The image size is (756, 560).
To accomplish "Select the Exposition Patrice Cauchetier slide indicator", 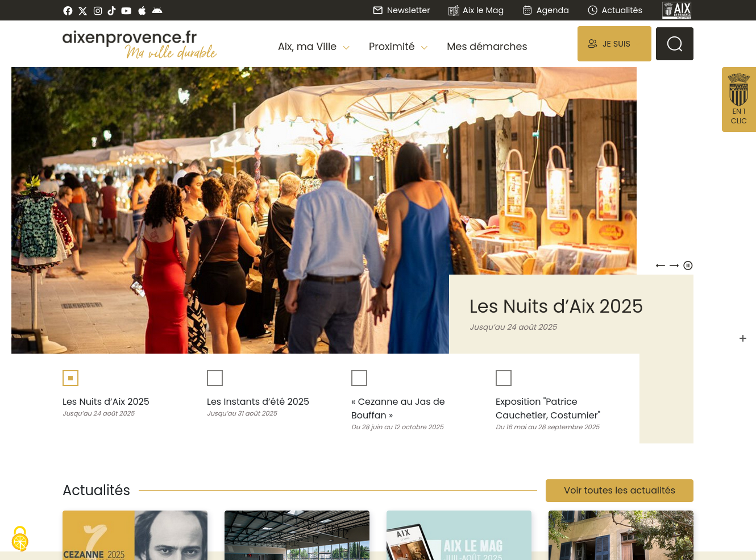I will (x=504, y=378).
